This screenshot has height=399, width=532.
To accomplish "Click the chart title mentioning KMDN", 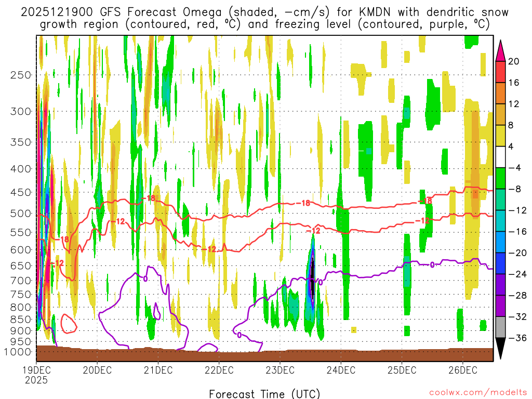I will (264, 12).
